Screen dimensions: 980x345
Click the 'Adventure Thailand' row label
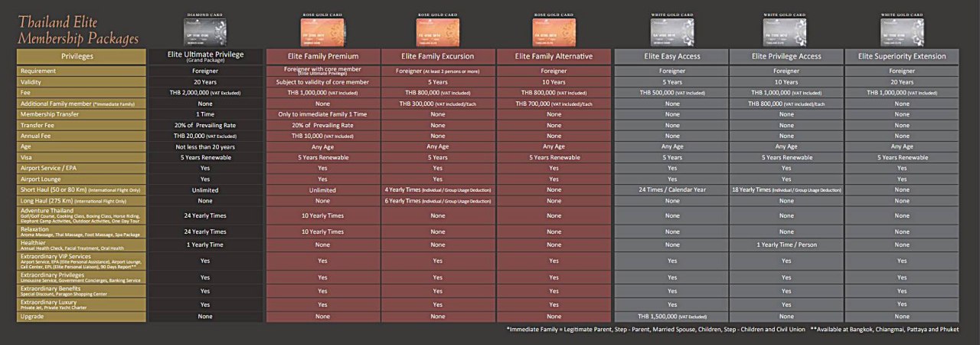point(81,215)
